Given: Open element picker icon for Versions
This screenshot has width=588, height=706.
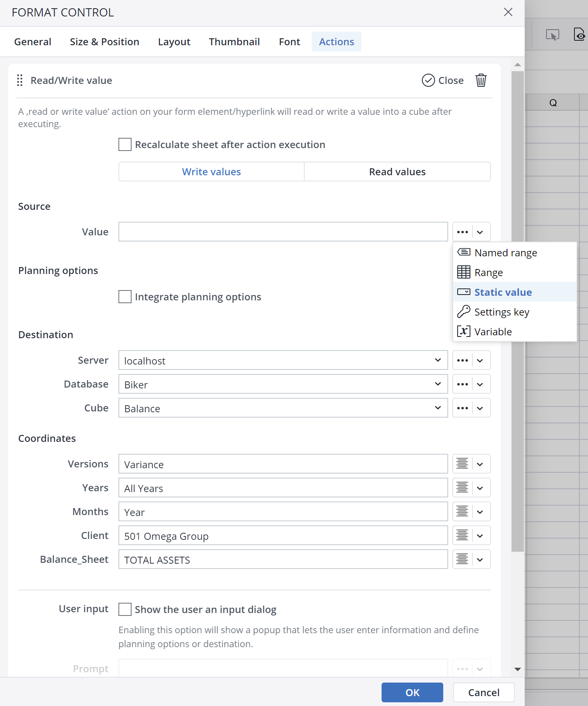Looking at the screenshot, I should pos(463,464).
